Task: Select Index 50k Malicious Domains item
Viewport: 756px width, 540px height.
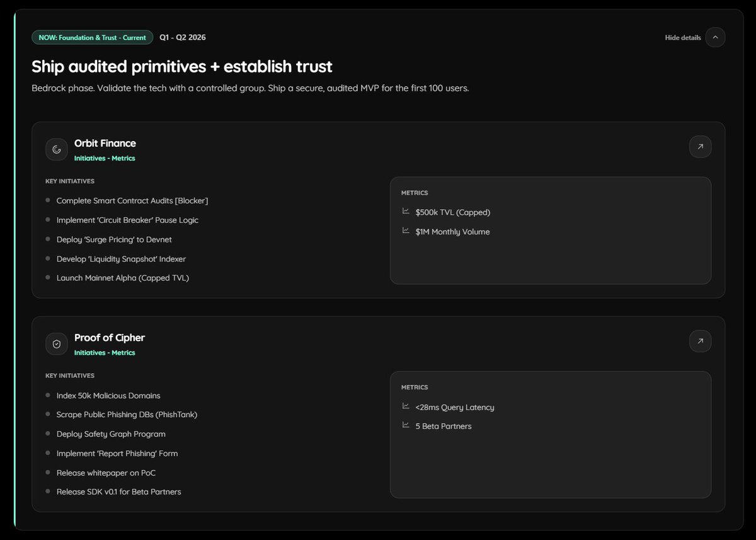Action: [x=108, y=396]
